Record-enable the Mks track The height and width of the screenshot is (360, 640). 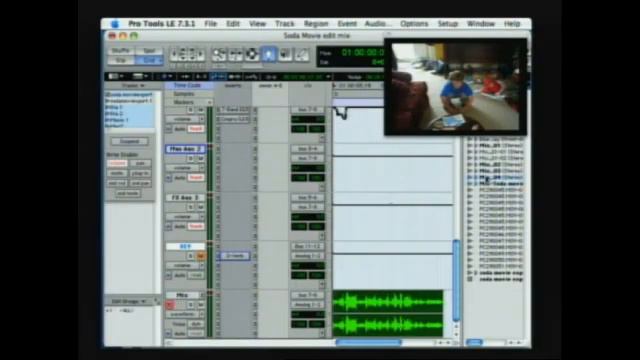pyautogui.click(x=170, y=305)
